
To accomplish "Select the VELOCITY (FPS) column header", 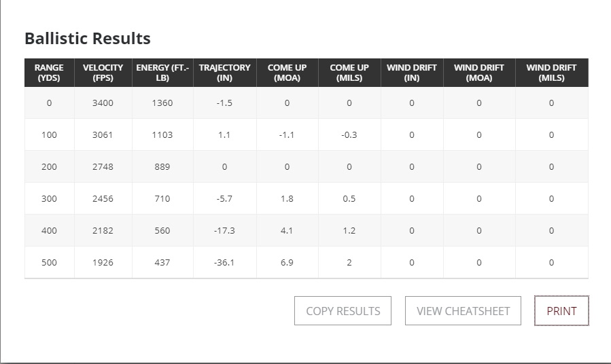I will (x=103, y=73).
